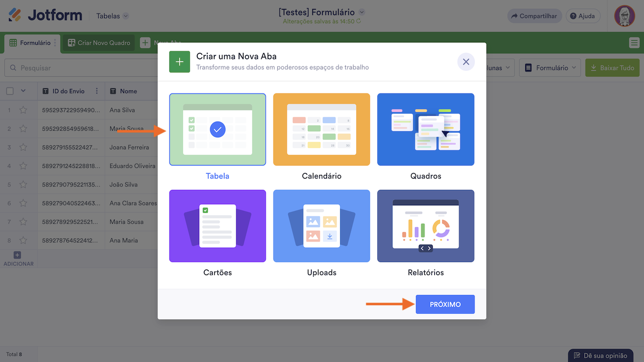The height and width of the screenshot is (362, 644).
Task: Open the Formulário view dropdown in toolbar
Action: point(550,68)
